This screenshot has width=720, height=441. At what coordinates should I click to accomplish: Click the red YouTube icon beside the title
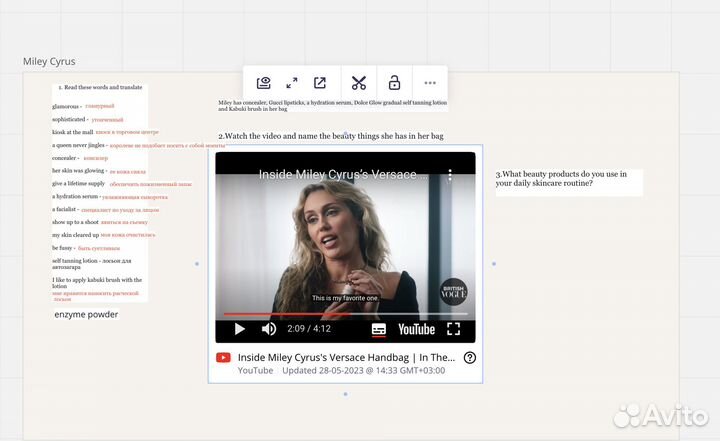[223, 357]
